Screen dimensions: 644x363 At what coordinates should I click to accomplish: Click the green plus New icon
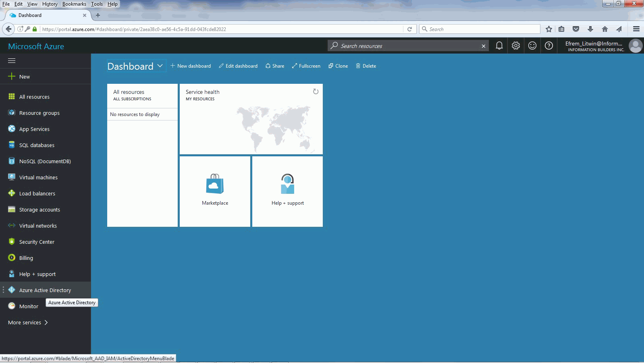[12, 77]
